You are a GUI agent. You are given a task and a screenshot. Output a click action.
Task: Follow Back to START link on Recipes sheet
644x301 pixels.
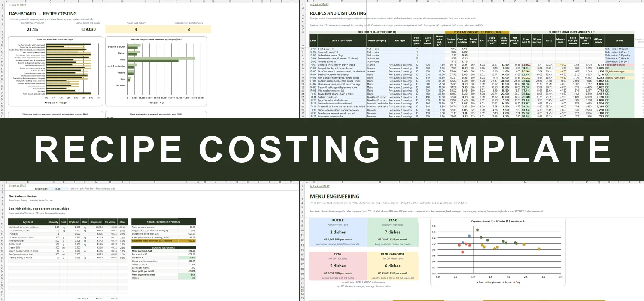[319, 4]
